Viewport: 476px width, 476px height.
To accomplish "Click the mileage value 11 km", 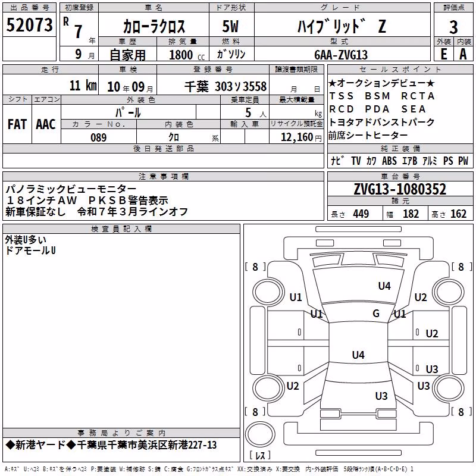I will 83,85.
